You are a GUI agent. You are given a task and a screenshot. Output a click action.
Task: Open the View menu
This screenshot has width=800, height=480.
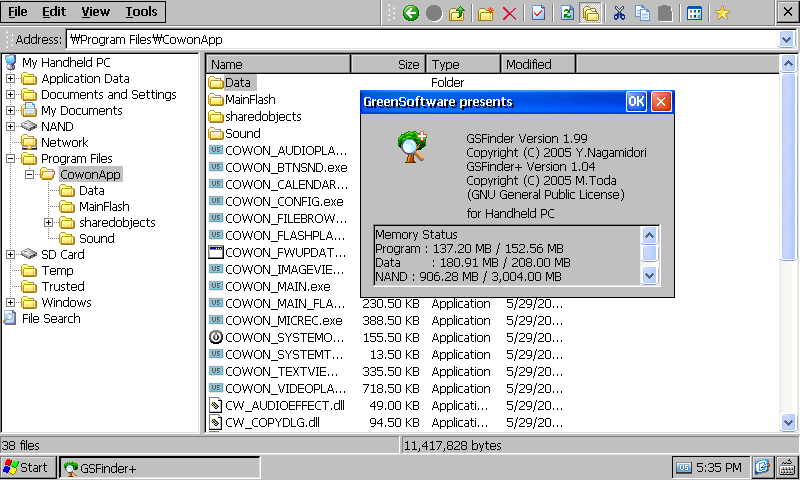click(95, 12)
